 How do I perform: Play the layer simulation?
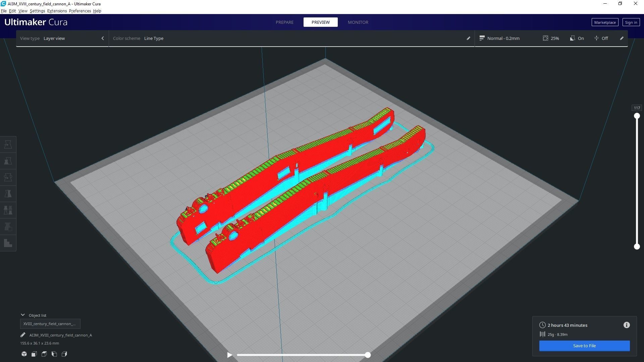click(x=230, y=355)
